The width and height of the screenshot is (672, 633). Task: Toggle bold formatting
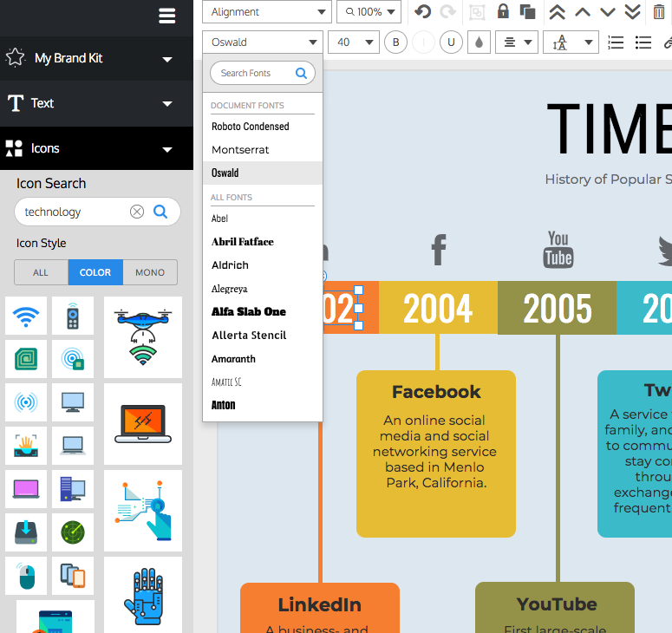point(395,42)
